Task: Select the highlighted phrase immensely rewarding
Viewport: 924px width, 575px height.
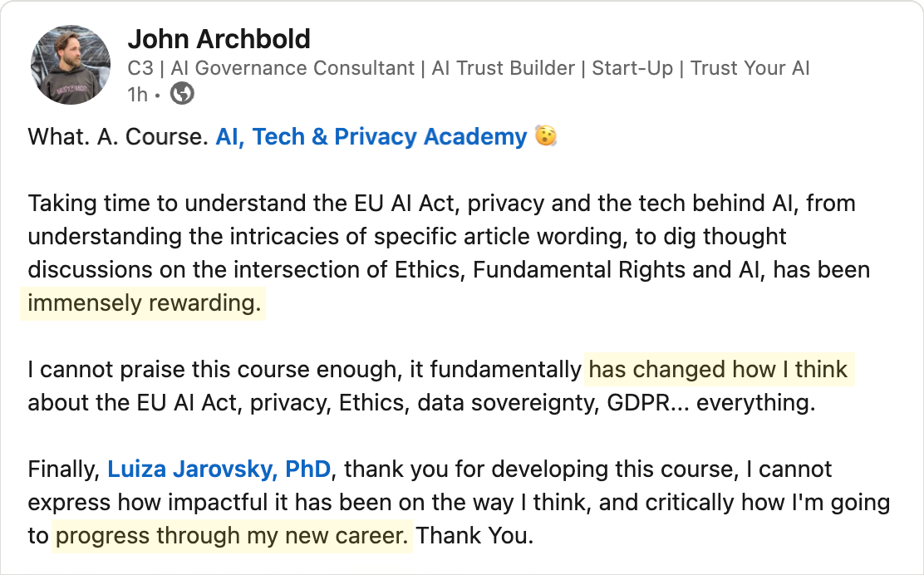Action: click(x=143, y=302)
